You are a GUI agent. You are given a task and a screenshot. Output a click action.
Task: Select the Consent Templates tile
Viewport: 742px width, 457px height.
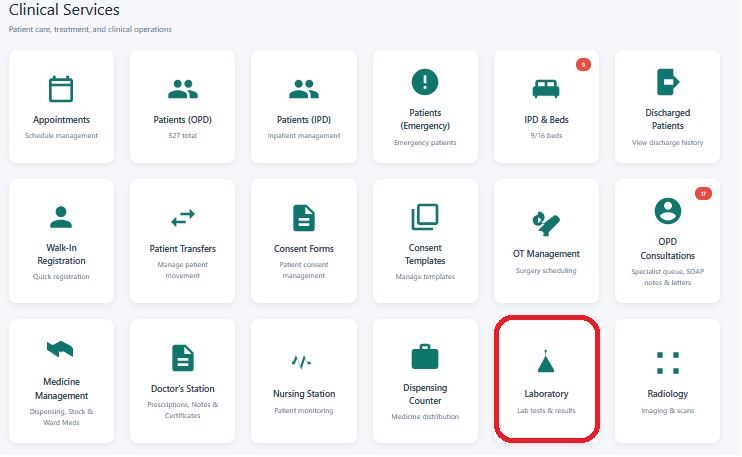[x=425, y=241]
